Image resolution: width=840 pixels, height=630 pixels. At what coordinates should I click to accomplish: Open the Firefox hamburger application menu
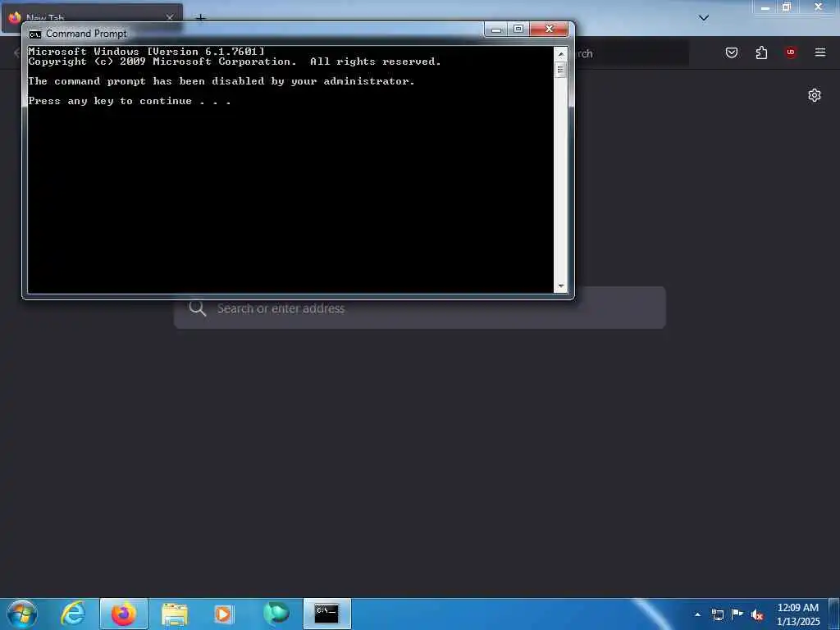(820, 52)
